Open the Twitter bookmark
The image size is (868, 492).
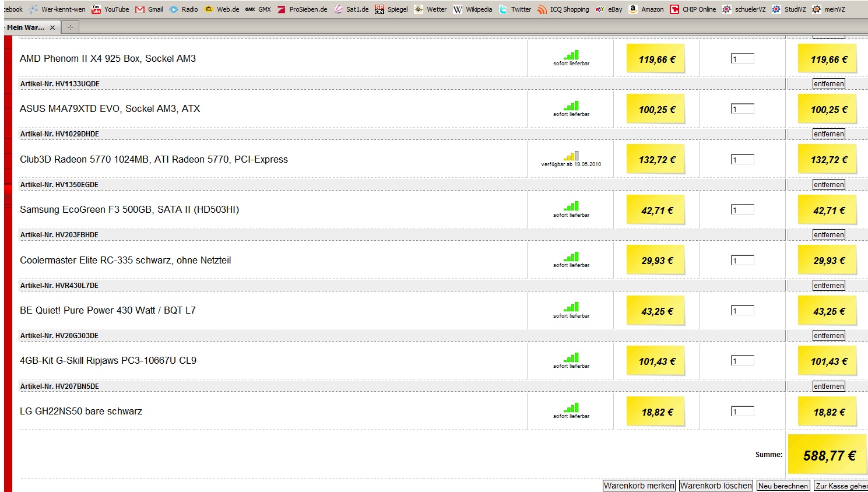coord(515,9)
